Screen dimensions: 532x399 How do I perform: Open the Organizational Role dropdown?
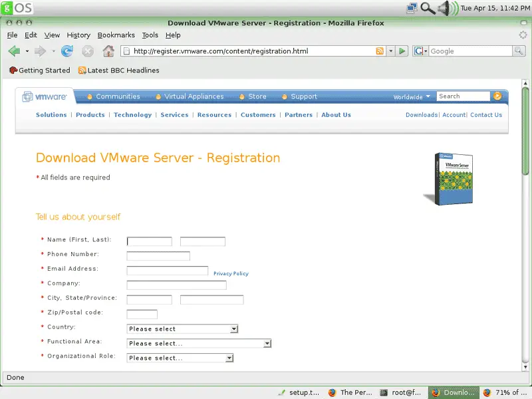[x=180, y=358]
